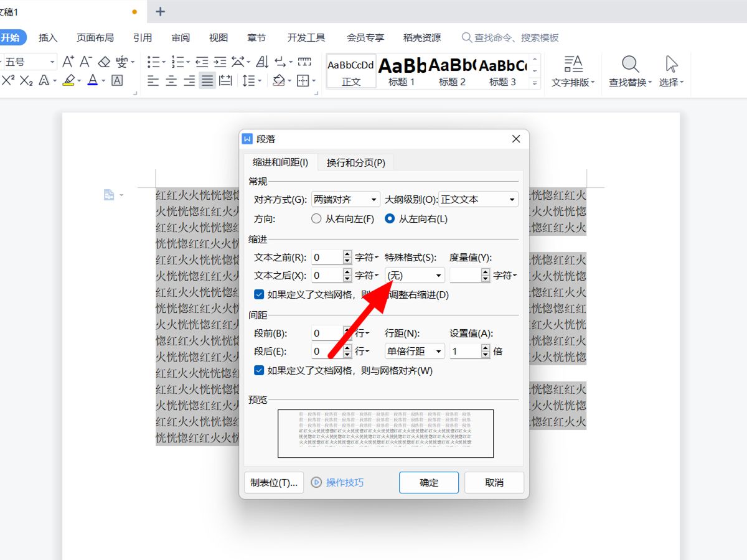Close the 段落 dialog
Screen dimensions: 747x560
point(516,139)
